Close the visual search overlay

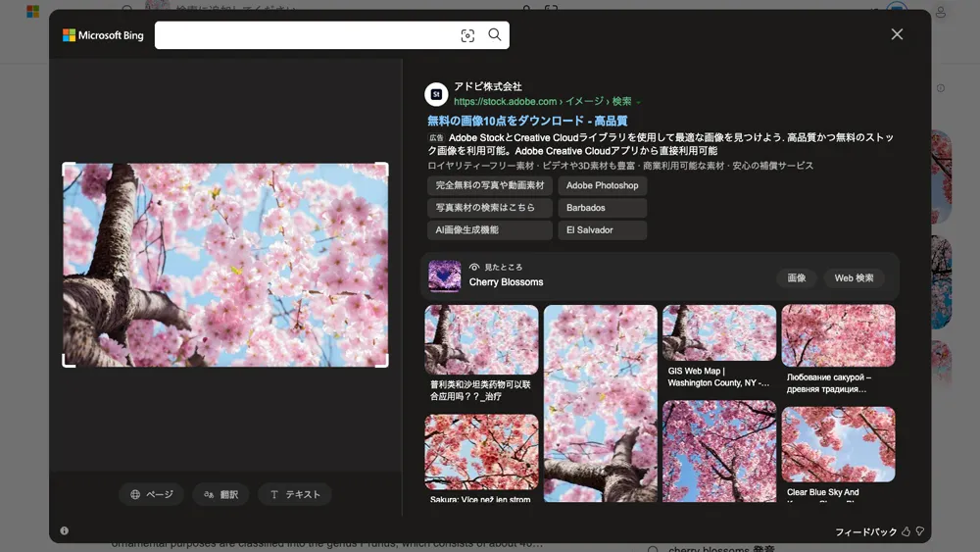pyautogui.click(x=897, y=34)
